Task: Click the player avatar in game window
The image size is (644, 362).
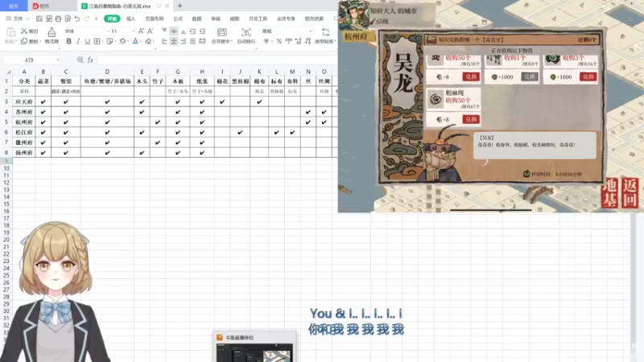Action: coord(353,14)
